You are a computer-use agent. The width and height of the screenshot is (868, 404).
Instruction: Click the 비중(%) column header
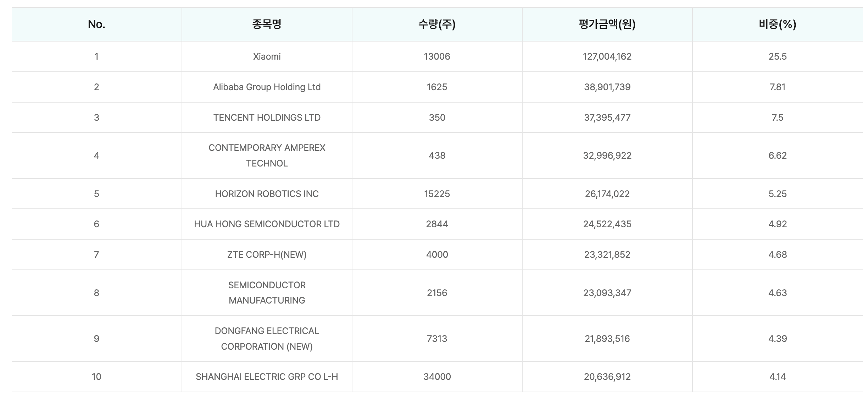(x=777, y=24)
